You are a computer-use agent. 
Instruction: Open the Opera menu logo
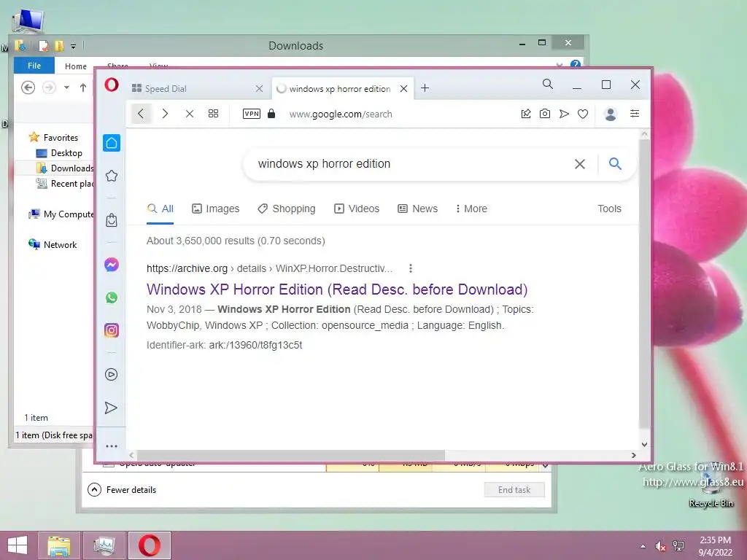(x=112, y=85)
